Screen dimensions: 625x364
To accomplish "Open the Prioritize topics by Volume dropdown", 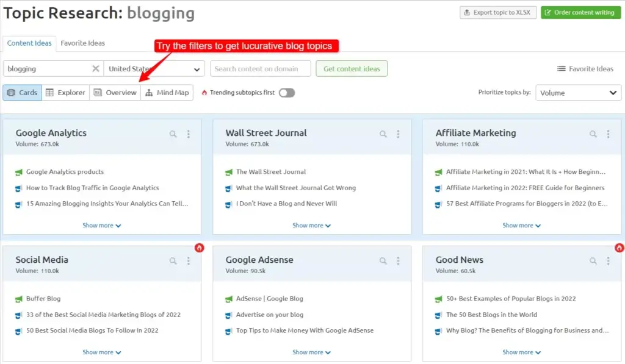I will (x=579, y=93).
